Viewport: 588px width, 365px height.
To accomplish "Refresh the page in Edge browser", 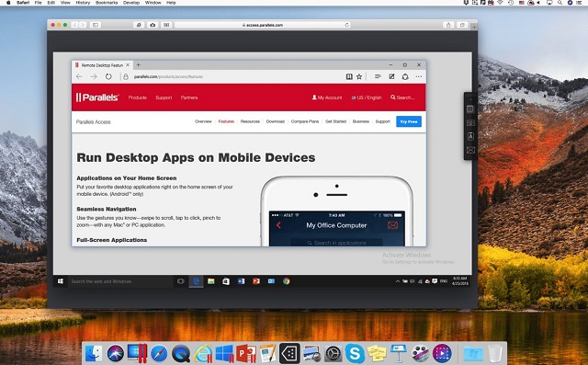I will click(108, 76).
